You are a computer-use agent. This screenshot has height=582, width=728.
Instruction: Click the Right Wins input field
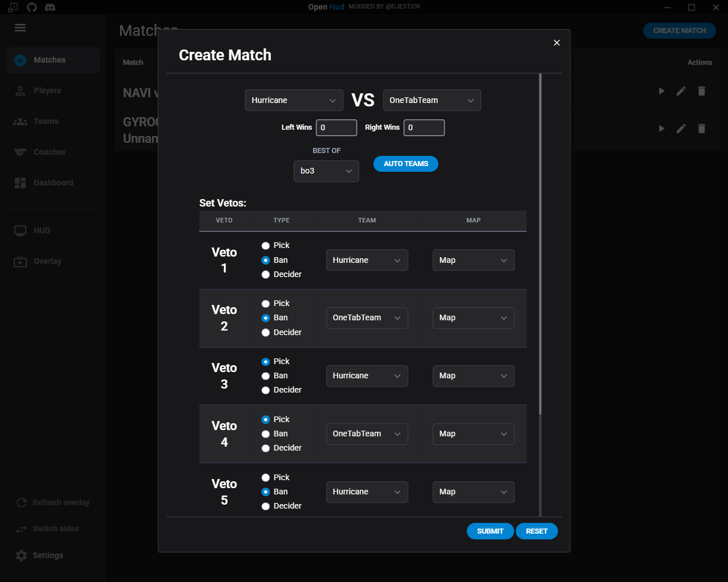coord(424,128)
